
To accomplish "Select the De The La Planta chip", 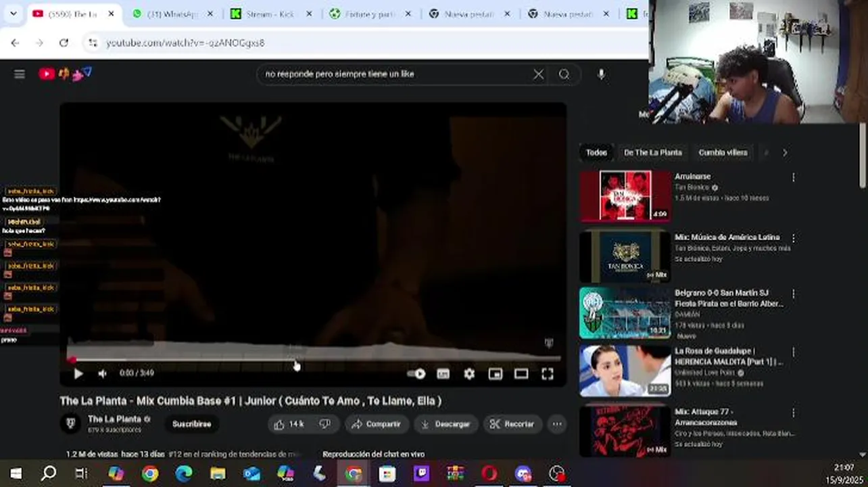I will click(x=652, y=153).
